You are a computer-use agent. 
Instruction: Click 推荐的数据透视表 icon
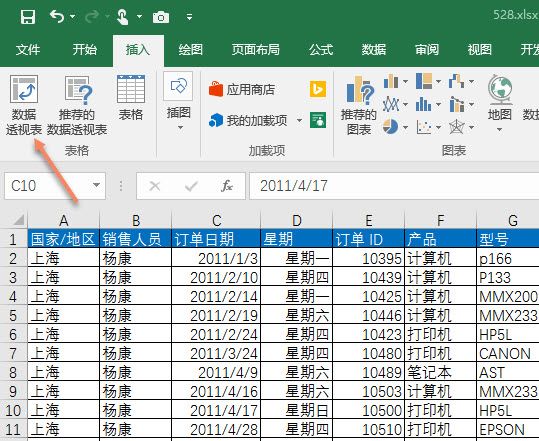(x=79, y=90)
